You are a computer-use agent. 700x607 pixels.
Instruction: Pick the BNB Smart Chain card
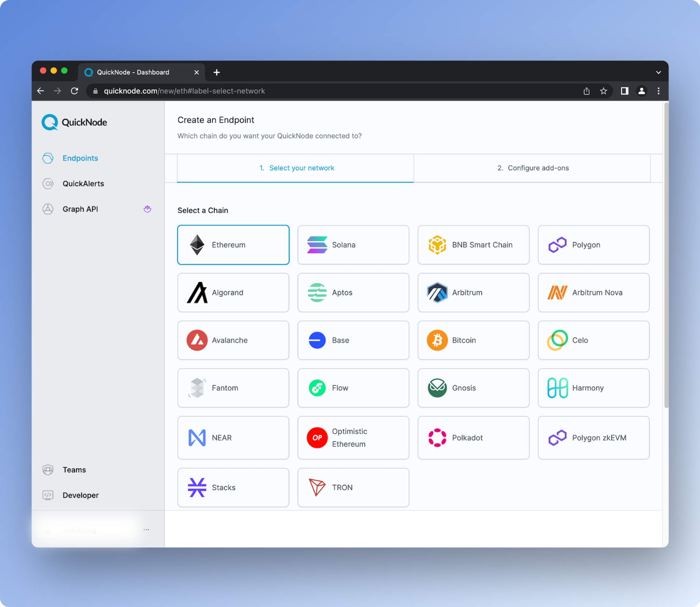(473, 245)
